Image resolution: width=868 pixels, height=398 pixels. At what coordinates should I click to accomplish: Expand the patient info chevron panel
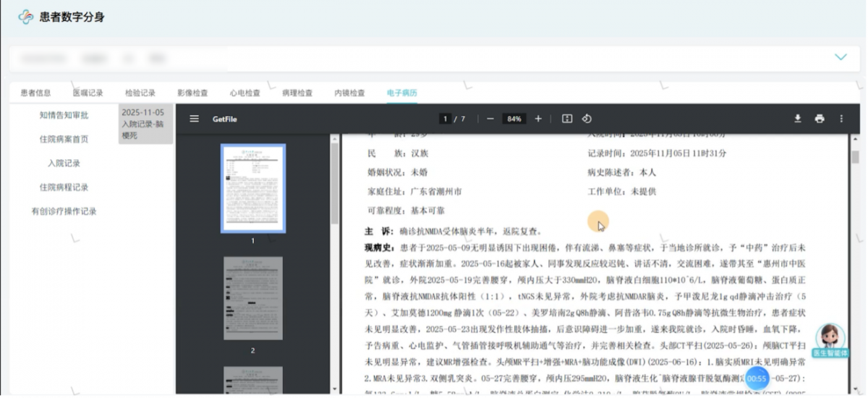(841, 57)
